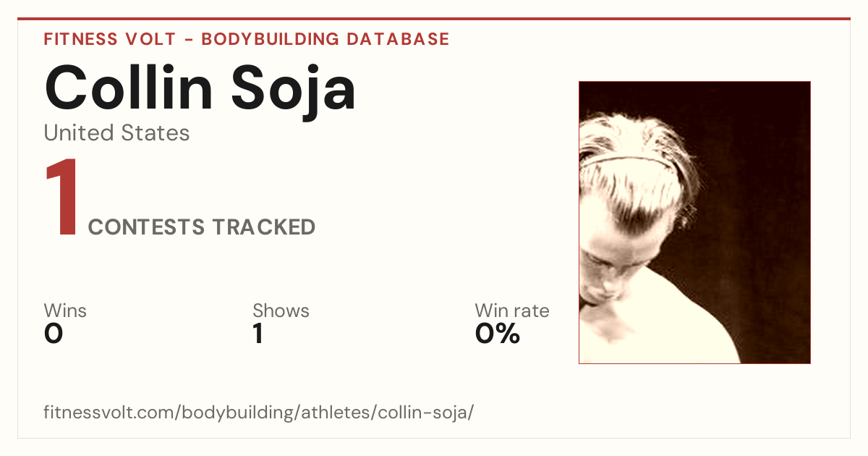Click the Shows label

(x=281, y=311)
